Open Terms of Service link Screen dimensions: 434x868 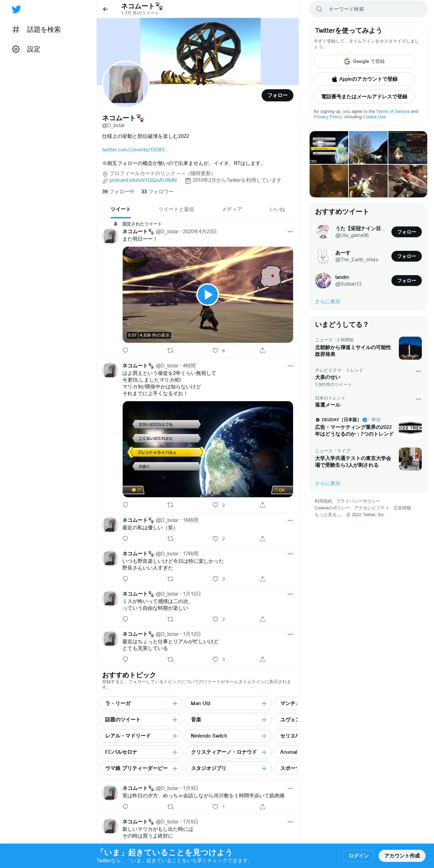point(393,111)
